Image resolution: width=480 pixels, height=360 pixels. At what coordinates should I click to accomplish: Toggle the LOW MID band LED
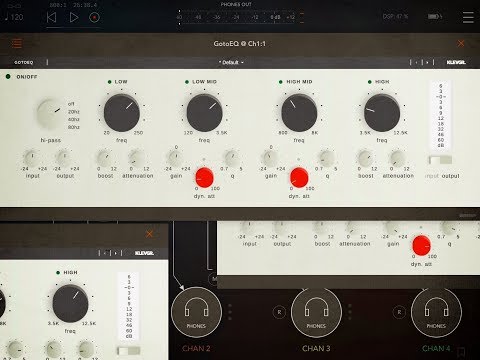point(187,82)
